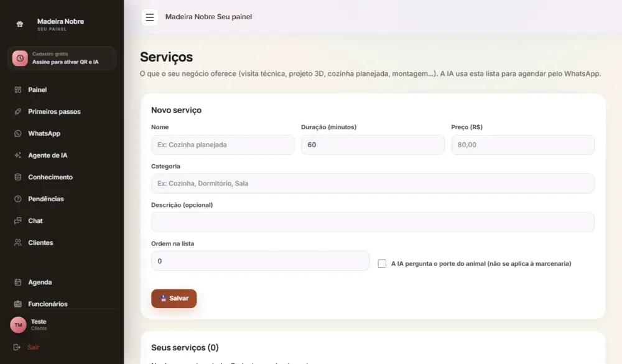
Task: Toggle the animal size question checkbox
Action: (x=382, y=263)
